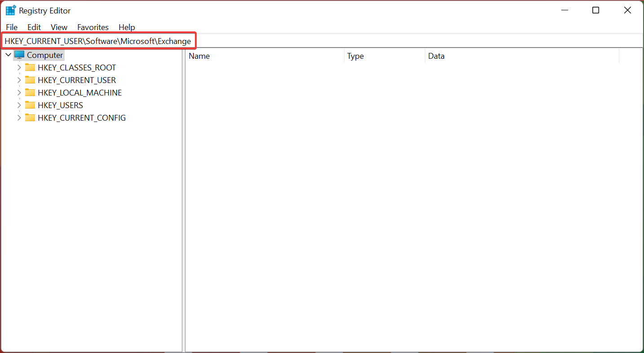This screenshot has width=644, height=353.
Task: Sort by the Type column header
Action: pyautogui.click(x=384, y=56)
